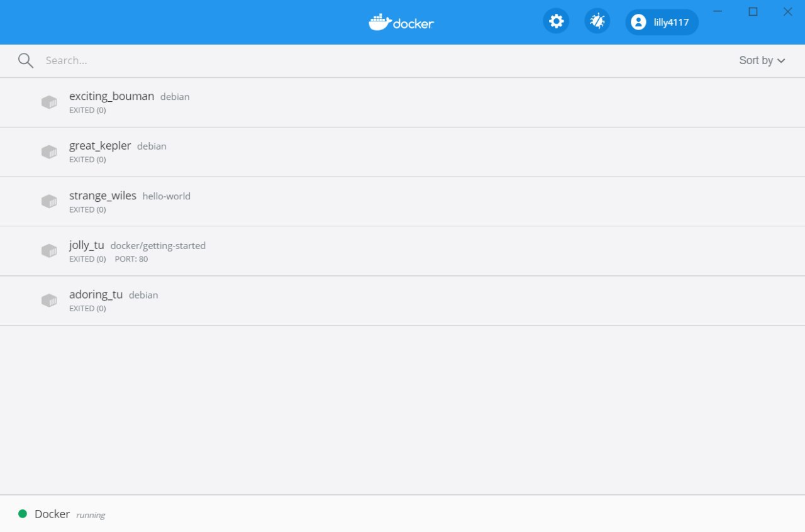
Task: Close the Docker window
Action: (x=787, y=11)
